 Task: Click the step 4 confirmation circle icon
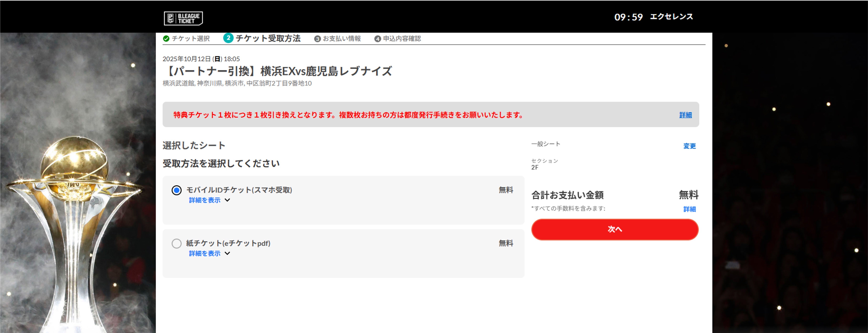coord(377,39)
